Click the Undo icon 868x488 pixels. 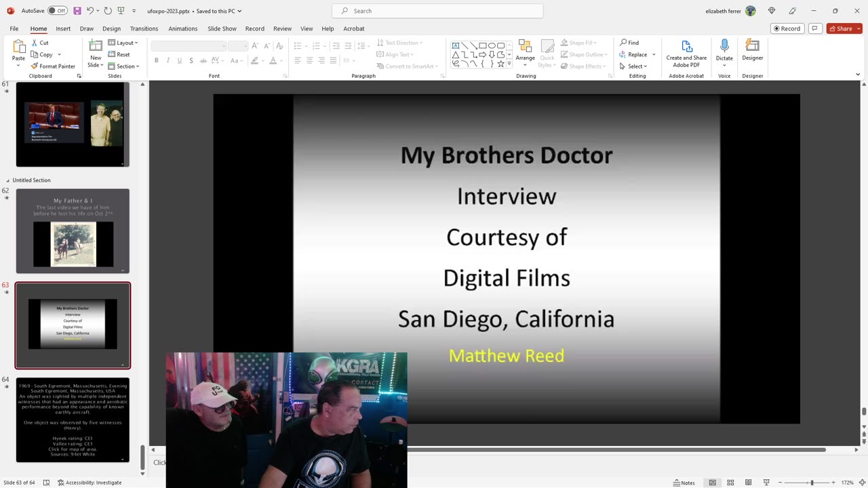[x=90, y=11]
